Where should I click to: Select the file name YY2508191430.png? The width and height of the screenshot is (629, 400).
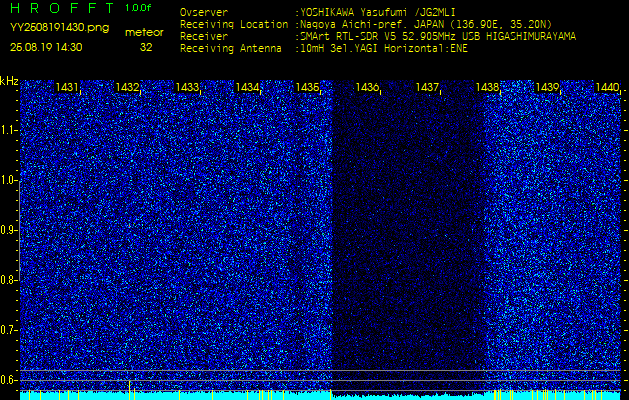pos(59,28)
